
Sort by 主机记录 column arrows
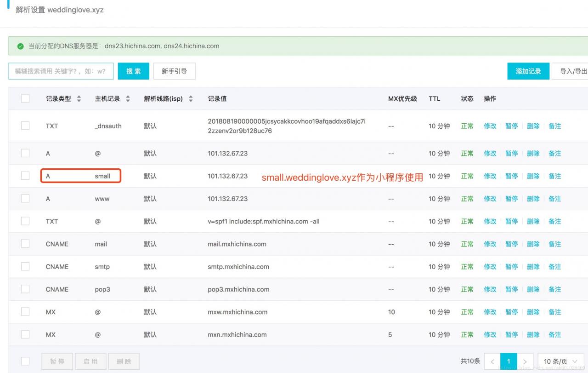coord(128,99)
